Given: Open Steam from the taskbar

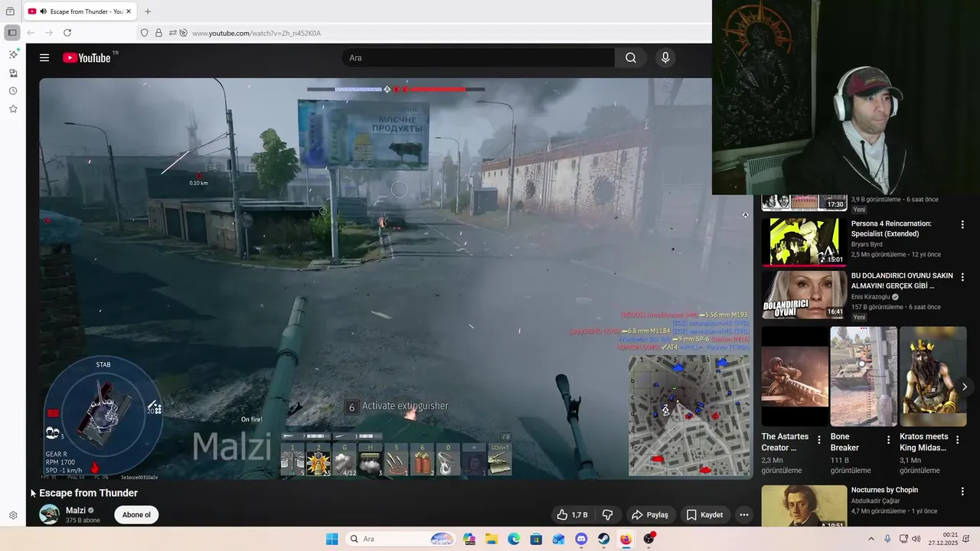Looking at the screenshot, I should coord(603,539).
